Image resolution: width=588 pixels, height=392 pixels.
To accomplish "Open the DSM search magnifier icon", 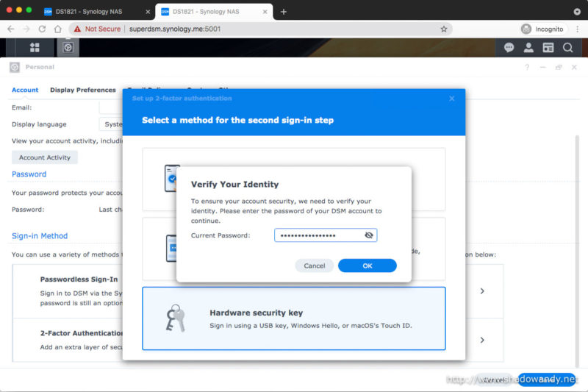I will coord(567,48).
